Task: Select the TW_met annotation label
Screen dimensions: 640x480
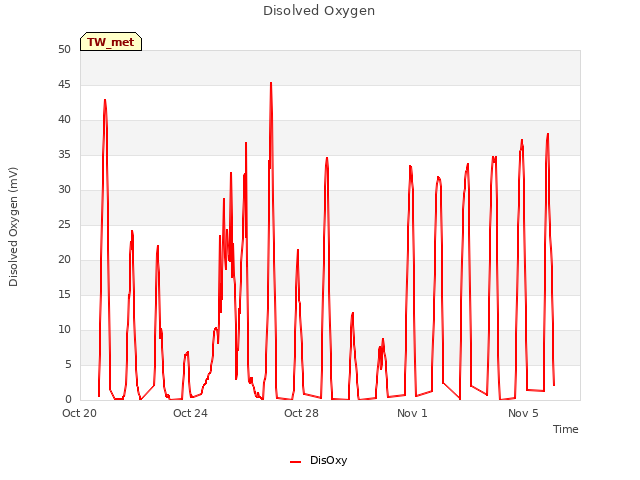Action: 111,42
